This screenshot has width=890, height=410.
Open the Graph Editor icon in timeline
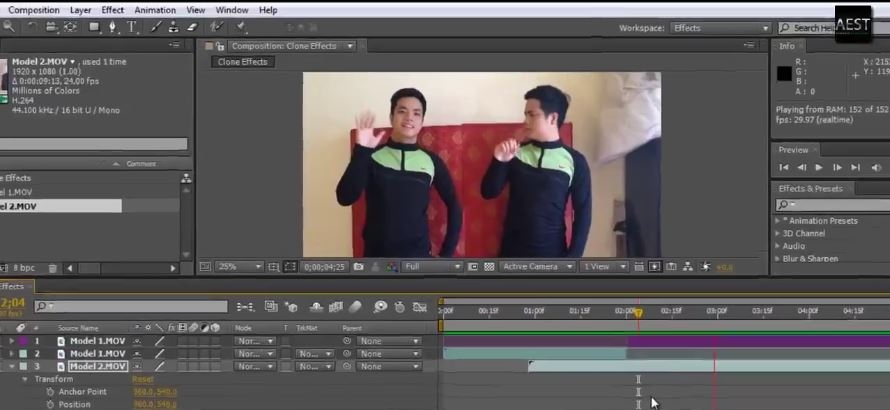pyautogui.click(x=420, y=307)
